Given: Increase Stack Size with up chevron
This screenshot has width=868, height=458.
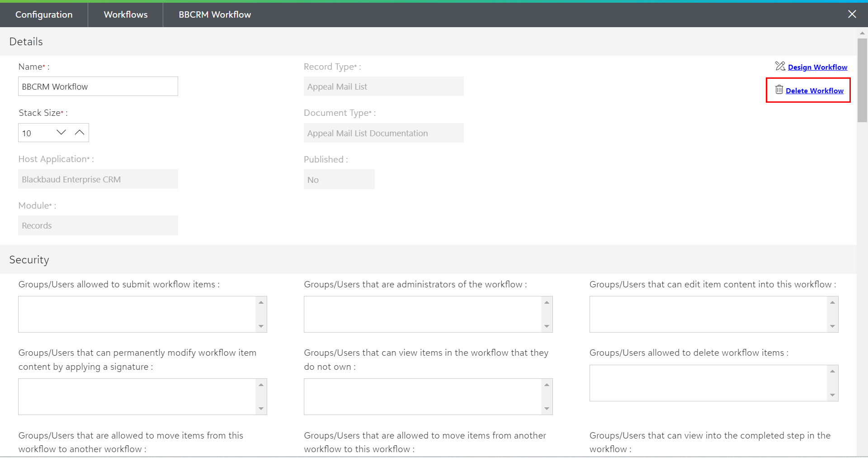Looking at the screenshot, I should [x=80, y=132].
